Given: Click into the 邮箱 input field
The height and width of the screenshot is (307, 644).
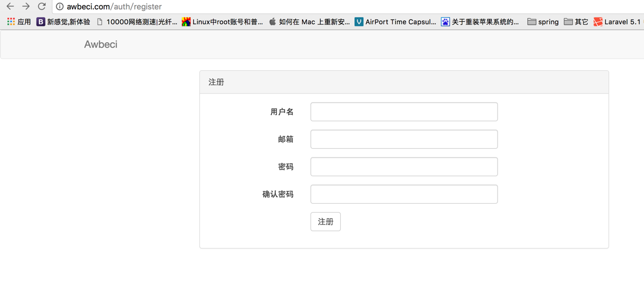Looking at the screenshot, I should coord(404,139).
